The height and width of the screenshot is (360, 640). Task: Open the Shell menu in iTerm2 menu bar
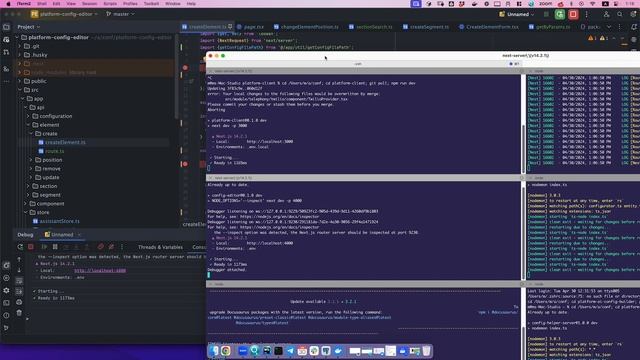(x=42, y=4)
